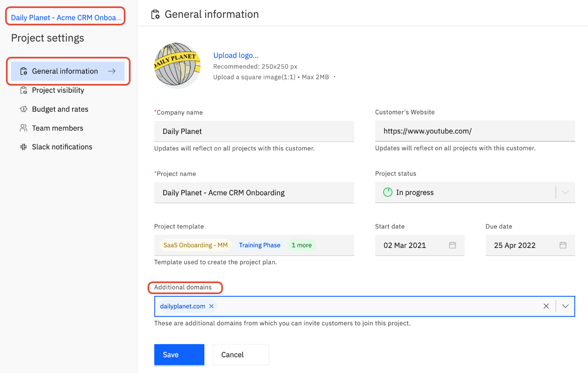The height and width of the screenshot is (373, 588).
Task: Click the Due date field 25 Apr 2022
Action: pos(530,245)
